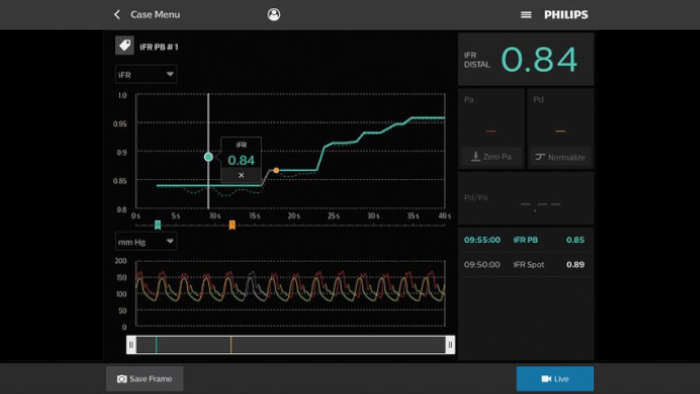Screen dimensions: 700x394
Task: Select the orange bookmark on the timeline
Action: (x=232, y=224)
